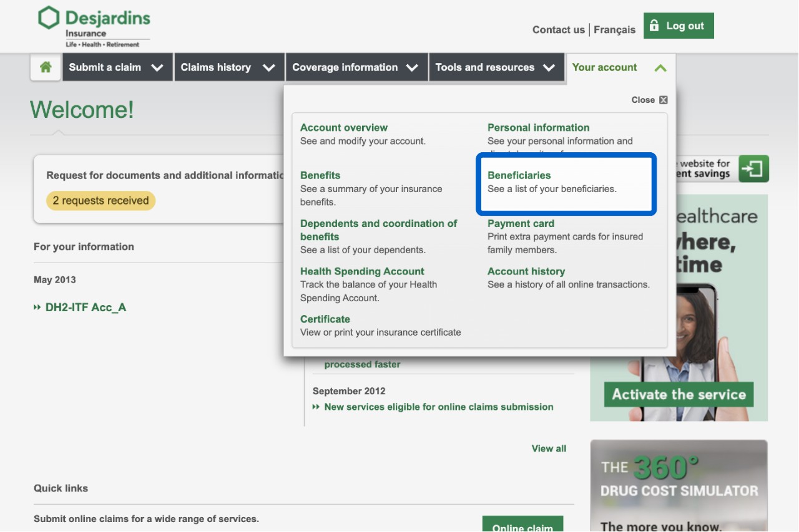799x532 pixels.
Task: Click the Close X icon in menu
Action: tap(663, 100)
